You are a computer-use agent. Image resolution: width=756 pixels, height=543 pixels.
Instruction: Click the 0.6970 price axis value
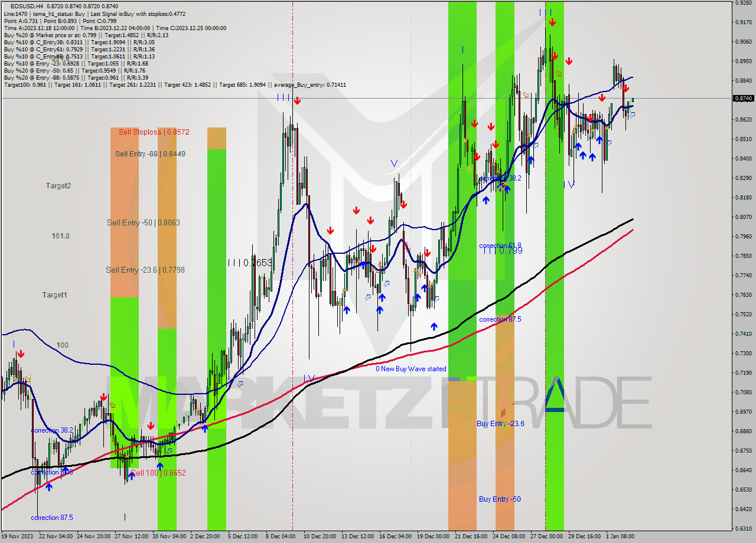pos(744,411)
